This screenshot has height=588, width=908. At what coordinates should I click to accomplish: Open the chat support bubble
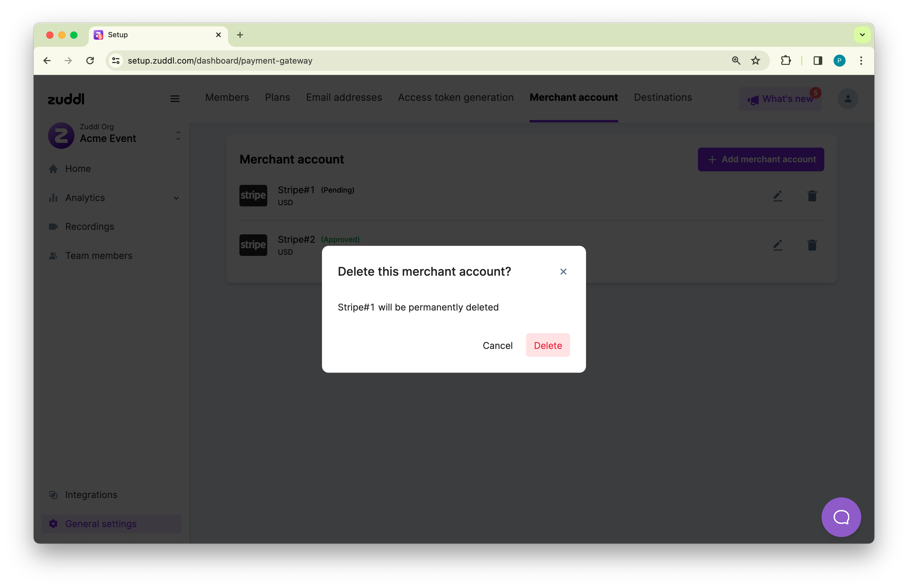coord(841,517)
